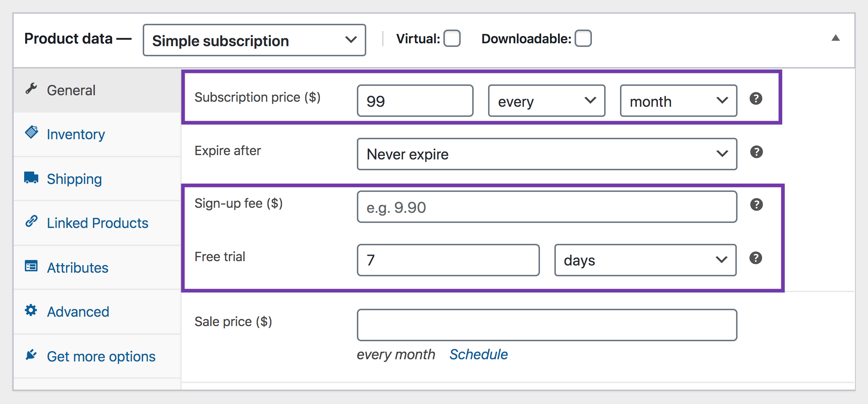Open the Sign-up fee help tooltip
Image resolution: width=868 pixels, height=404 pixels.
(756, 205)
